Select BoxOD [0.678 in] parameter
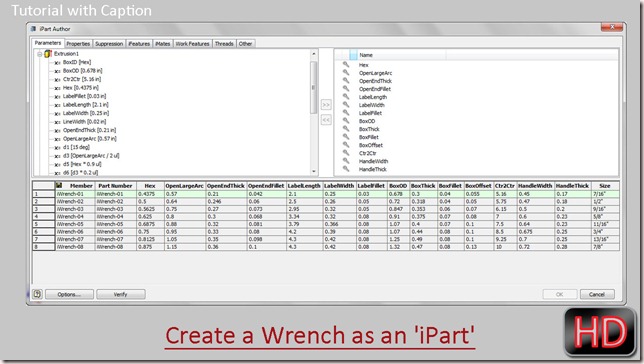The height and width of the screenshot is (364, 644). [x=83, y=71]
